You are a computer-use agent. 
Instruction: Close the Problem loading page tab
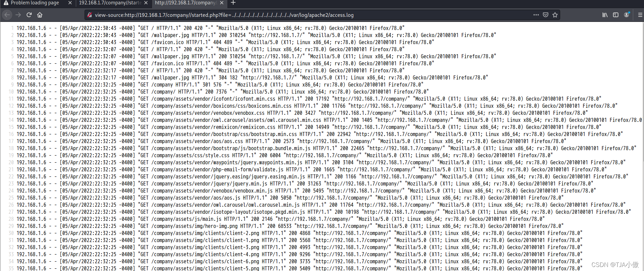click(70, 3)
